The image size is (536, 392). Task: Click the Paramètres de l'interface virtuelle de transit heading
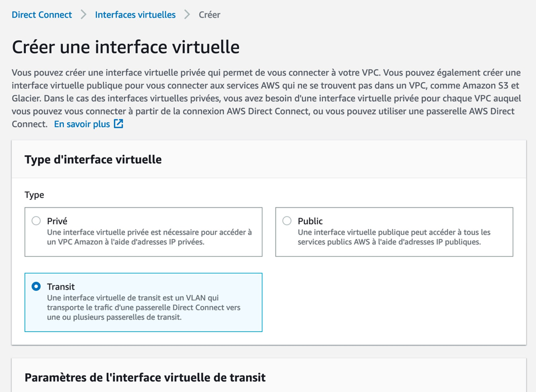pyautogui.click(x=145, y=377)
